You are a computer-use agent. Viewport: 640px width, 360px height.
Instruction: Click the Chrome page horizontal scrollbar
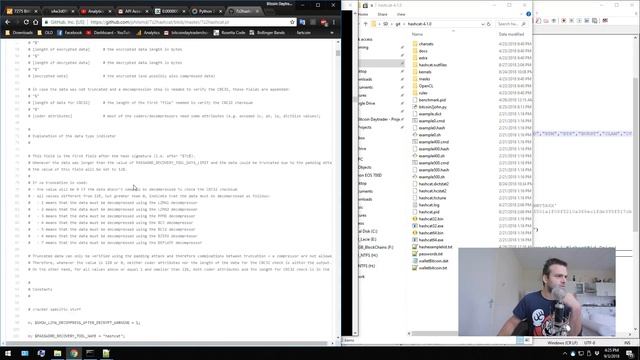(167, 343)
